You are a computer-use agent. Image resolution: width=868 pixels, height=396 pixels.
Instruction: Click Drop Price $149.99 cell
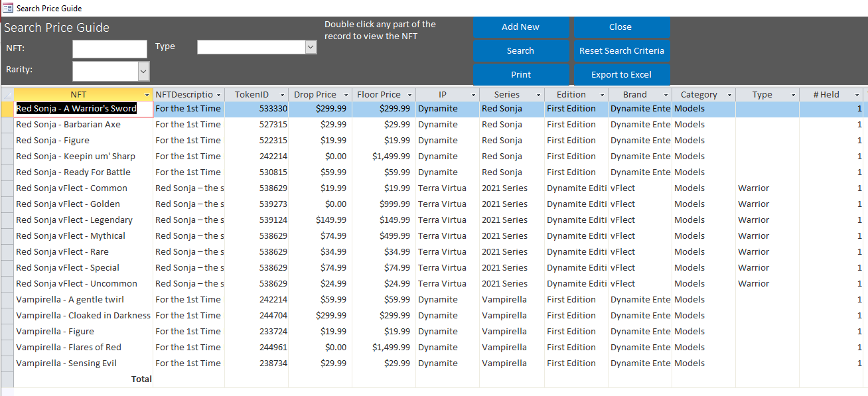pyautogui.click(x=320, y=220)
